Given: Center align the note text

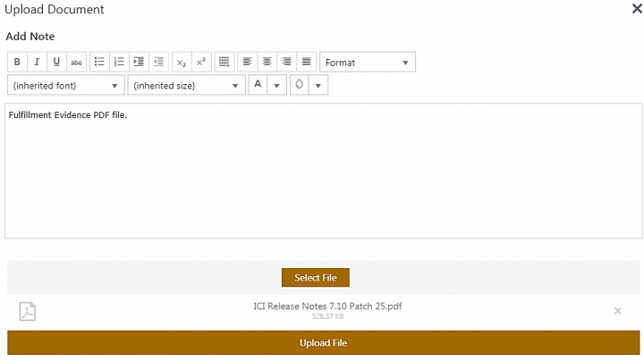Looking at the screenshot, I should [267, 63].
